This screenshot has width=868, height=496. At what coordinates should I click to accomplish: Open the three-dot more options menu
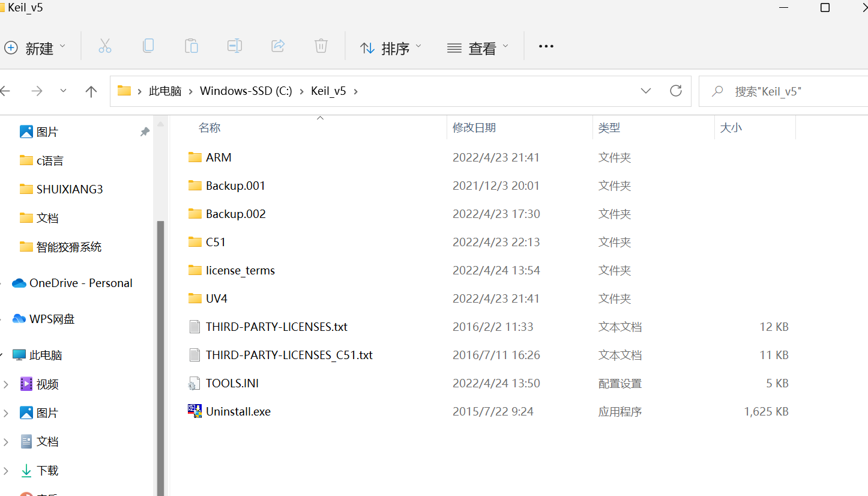tap(546, 46)
